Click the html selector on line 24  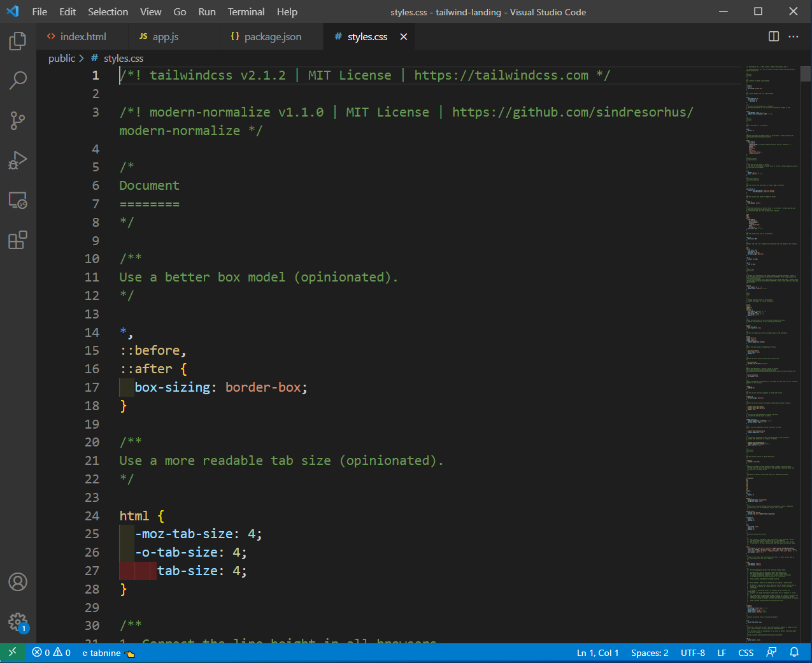click(134, 516)
